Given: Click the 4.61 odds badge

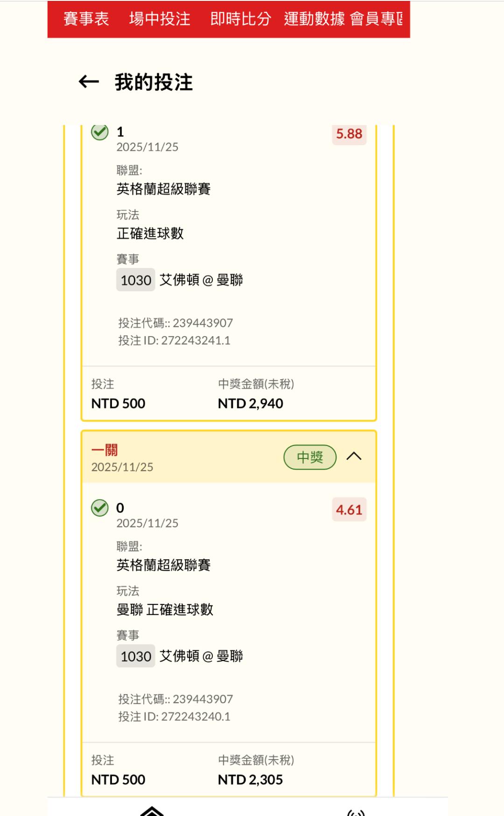Looking at the screenshot, I should click(349, 510).
